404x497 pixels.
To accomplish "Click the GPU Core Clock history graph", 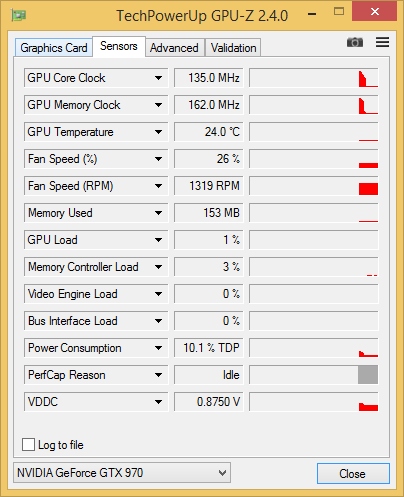I will [x=314, y=78].
